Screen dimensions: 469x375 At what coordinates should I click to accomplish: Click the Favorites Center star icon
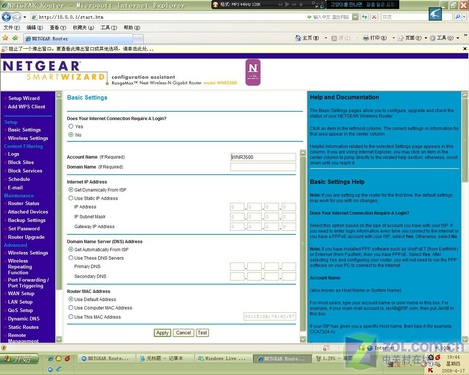tap(5, 38)
